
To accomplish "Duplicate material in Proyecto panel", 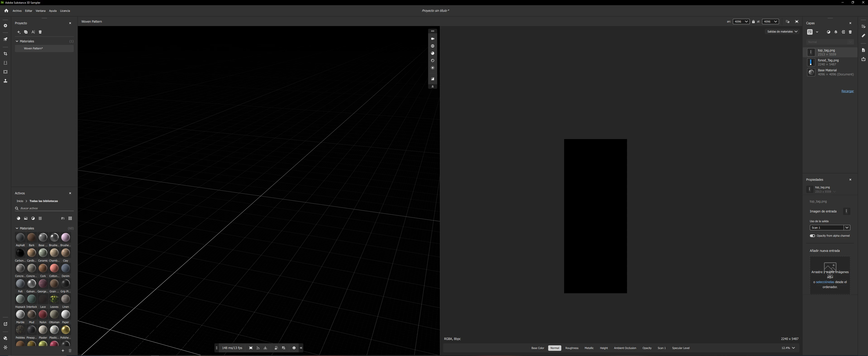I will click(26, 32).
